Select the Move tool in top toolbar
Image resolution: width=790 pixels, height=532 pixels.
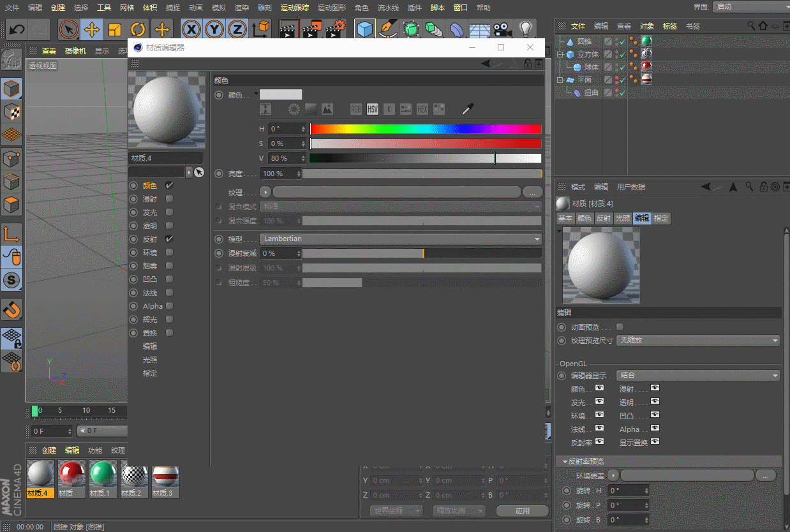[x=92, y=29]
